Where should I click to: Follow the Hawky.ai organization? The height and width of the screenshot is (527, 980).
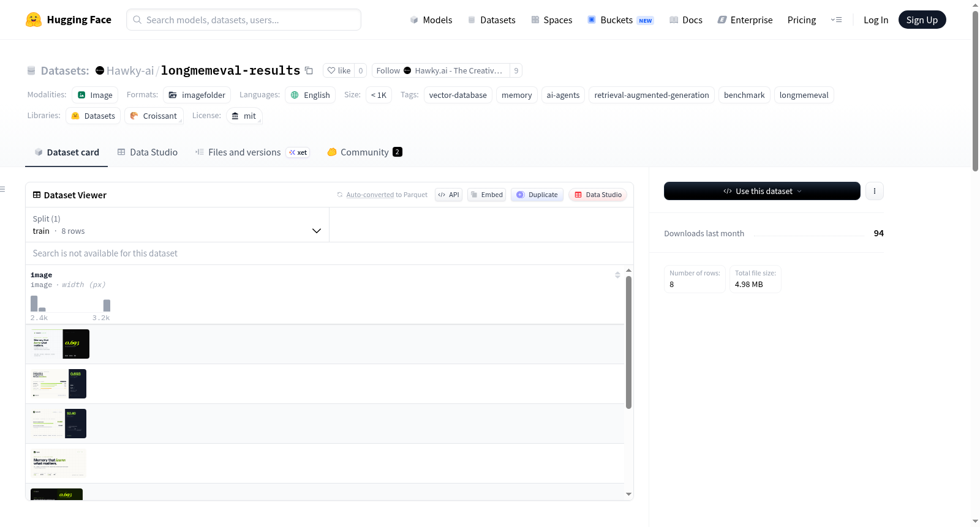click(441, 70)
